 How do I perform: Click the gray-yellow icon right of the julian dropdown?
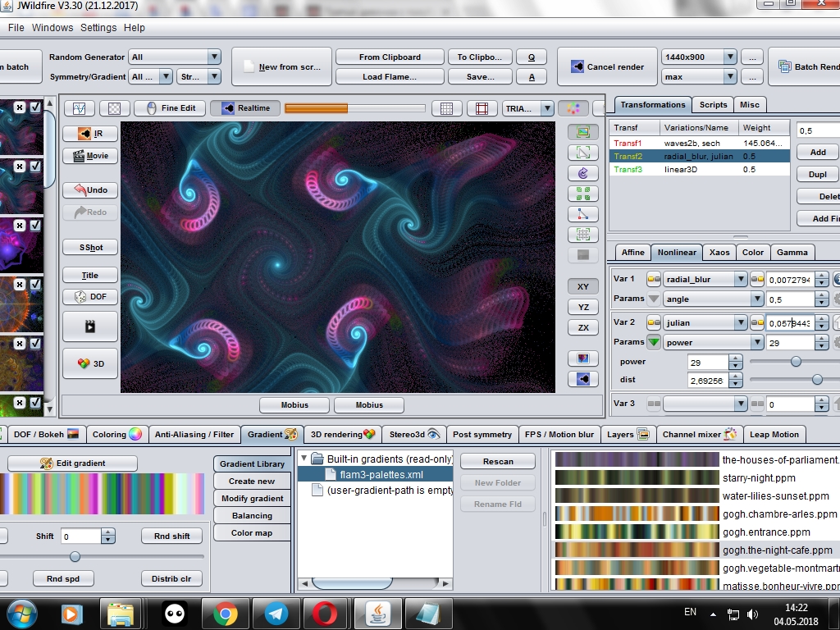coord(757,322)
